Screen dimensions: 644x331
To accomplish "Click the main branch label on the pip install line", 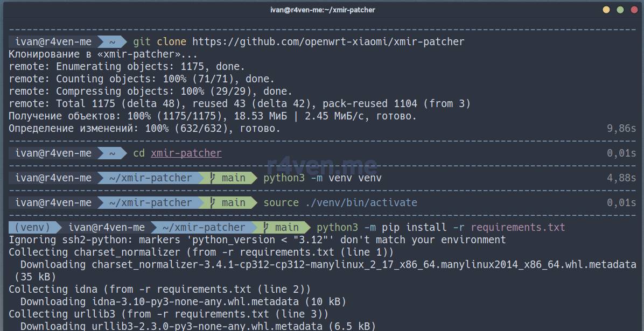I will coord(286,228).
